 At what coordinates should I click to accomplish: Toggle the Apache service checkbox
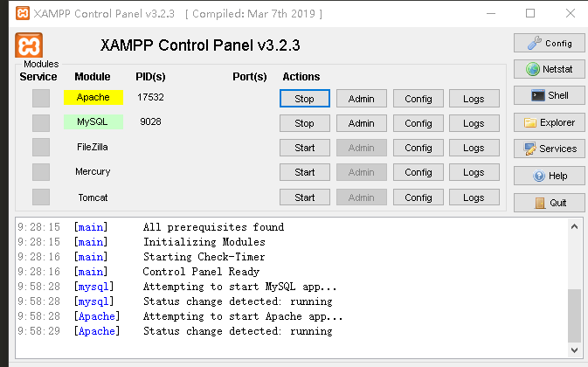click(41, 98)
